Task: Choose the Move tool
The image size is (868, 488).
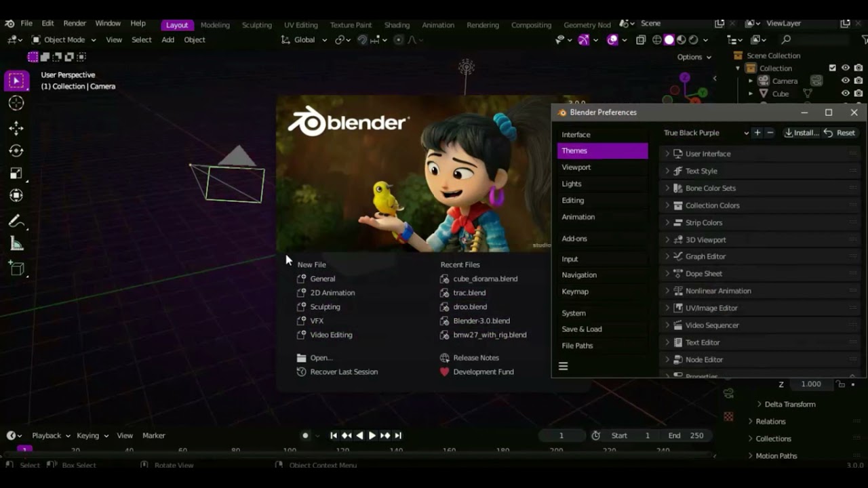Action: (x=16, y=128)
